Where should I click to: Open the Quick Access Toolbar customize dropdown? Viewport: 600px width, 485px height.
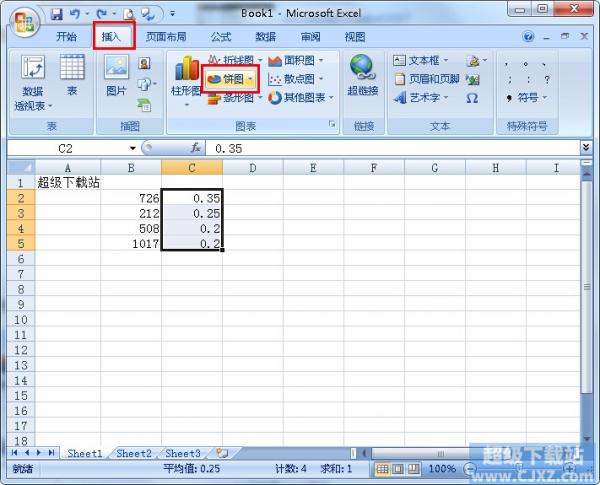coord(173,14)
